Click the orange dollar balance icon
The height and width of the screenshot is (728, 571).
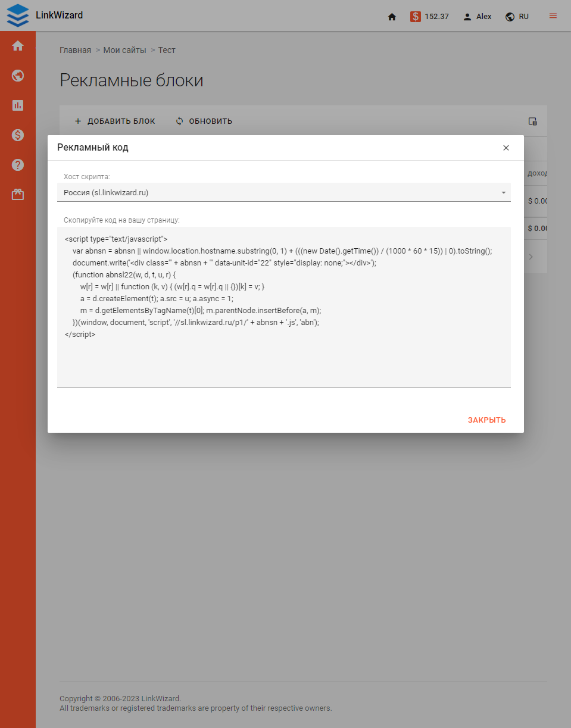(x=416, y=16)
